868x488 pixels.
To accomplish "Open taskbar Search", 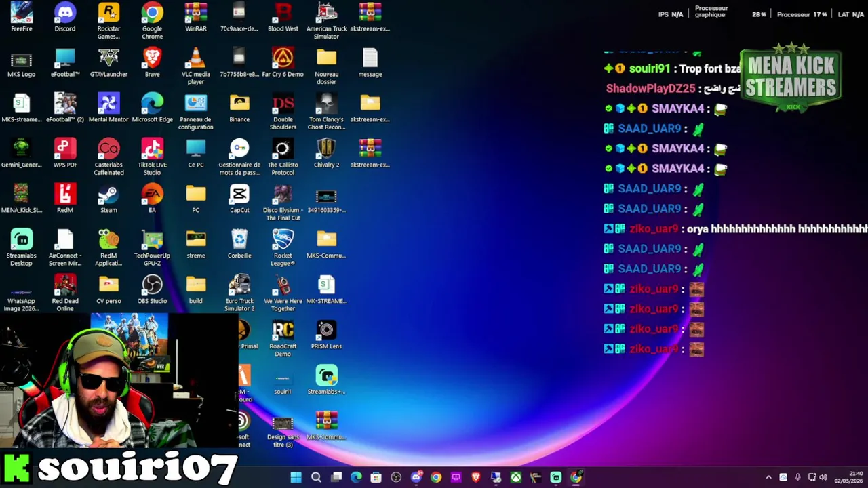I will click(x=316, y=477).
